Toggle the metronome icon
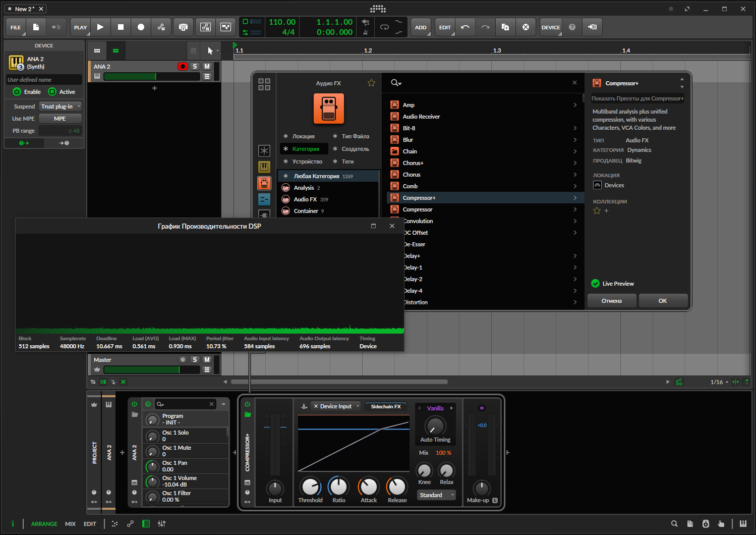The image size is (756, 535). tap(366, 32)
